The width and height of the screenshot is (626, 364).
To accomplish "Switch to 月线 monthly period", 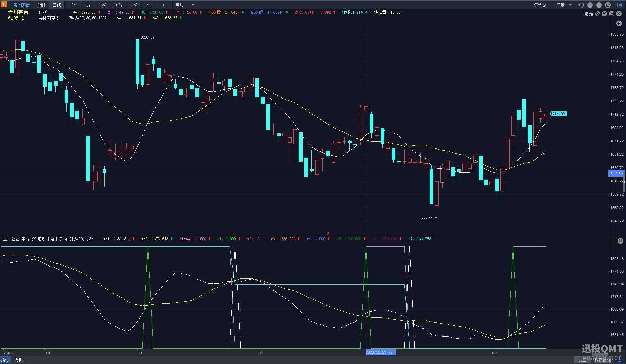I will 180,5.
